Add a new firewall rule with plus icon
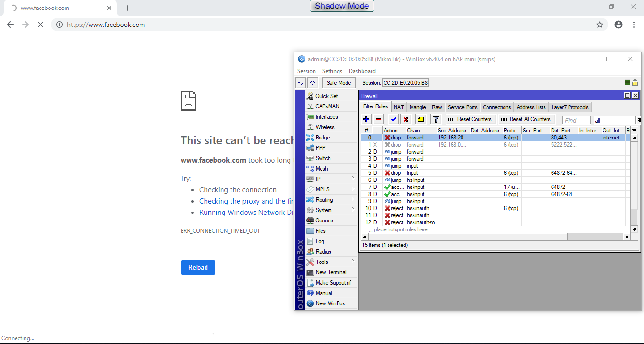 [x=366, y=119]
